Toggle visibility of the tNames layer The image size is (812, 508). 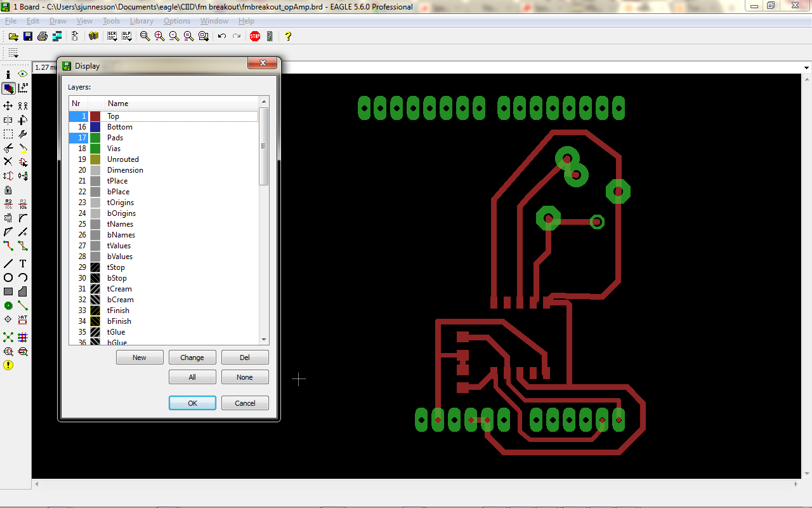click(x=78, y=224)
